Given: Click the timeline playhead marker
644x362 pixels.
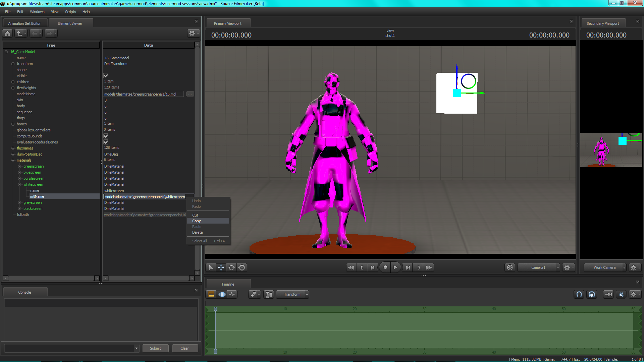Looking at the screenshot, I should click(215, 309).
